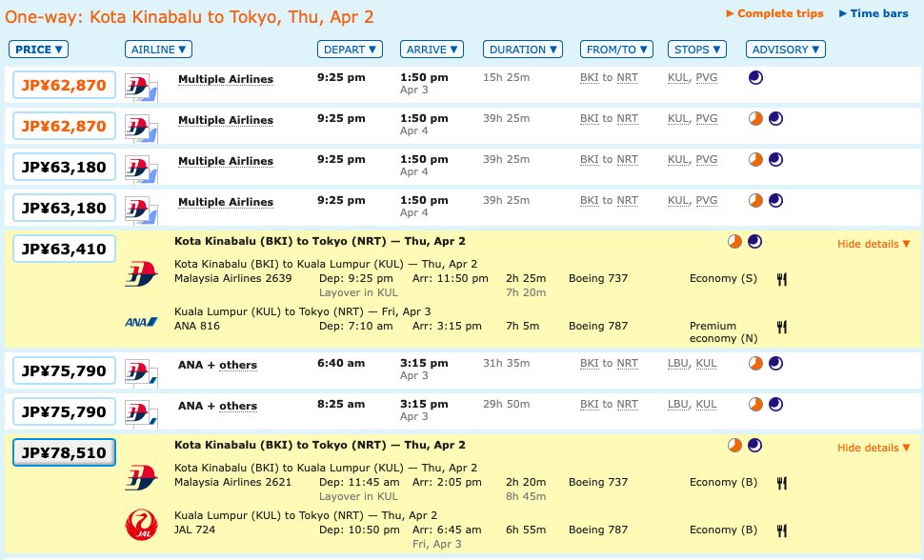Click NRT airport code in 15h 25m row
The height and width of the screenshot is (560, 924).
pyautogui.click(x=627, y=77)
